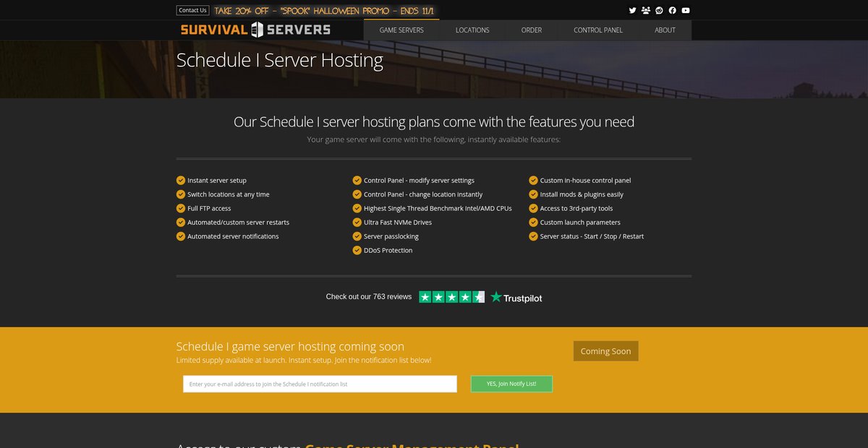Click the 'Schedule I Server Hosting' heading

click(x=280, y=60)
